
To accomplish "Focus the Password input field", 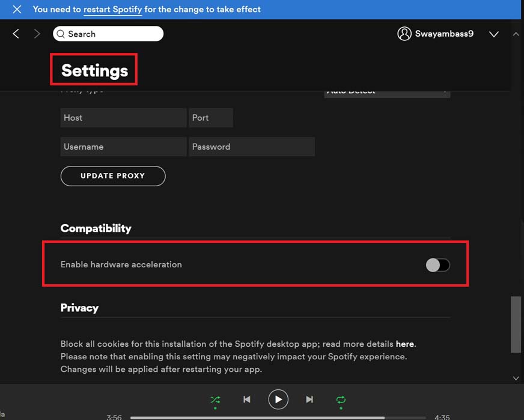I will [x=252, y=147].
